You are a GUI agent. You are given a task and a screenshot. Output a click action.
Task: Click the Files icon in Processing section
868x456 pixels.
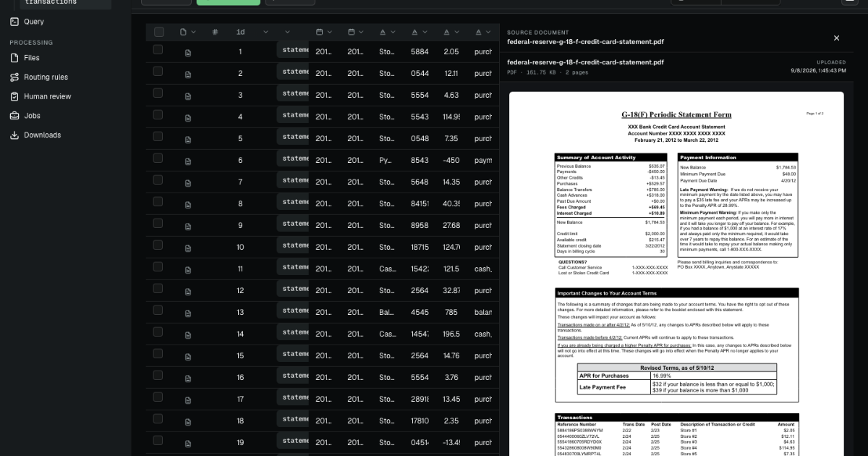pos(14,58)
